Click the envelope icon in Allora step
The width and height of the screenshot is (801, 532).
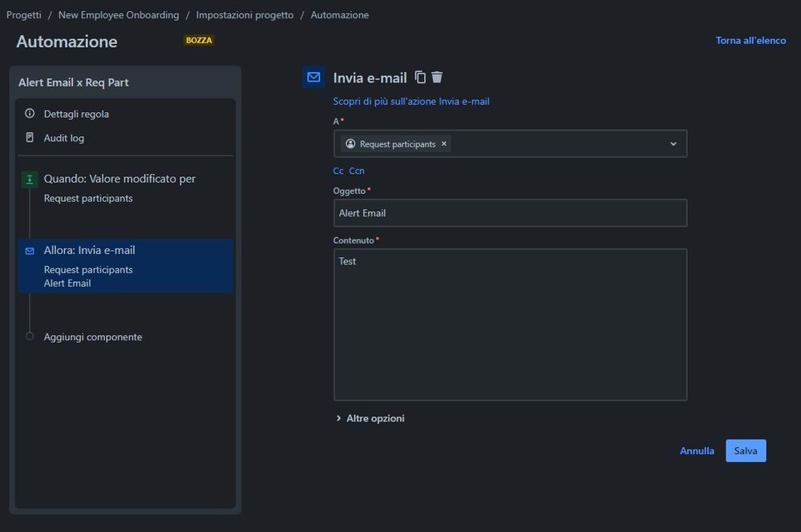[30, 251]
